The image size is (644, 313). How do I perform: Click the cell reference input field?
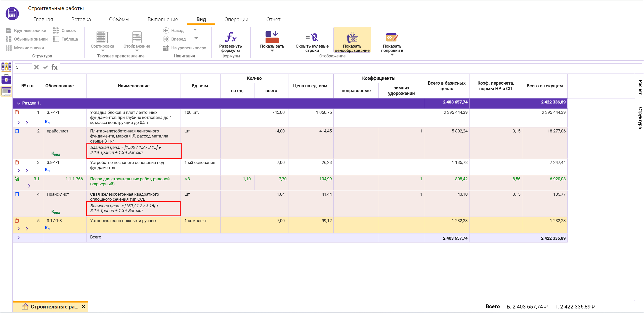click(x=23, y=67)
